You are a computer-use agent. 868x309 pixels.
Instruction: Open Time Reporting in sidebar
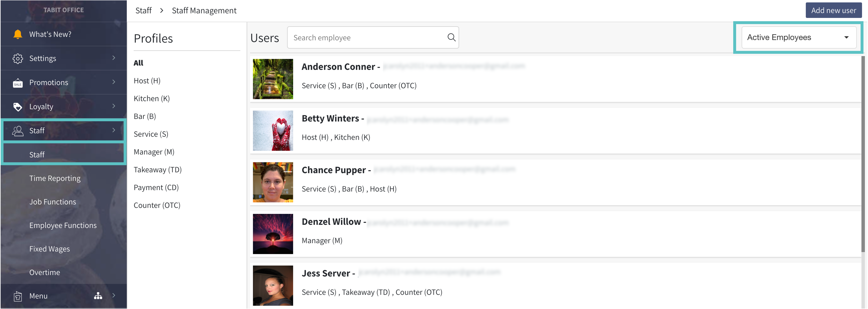coord(55,178)
